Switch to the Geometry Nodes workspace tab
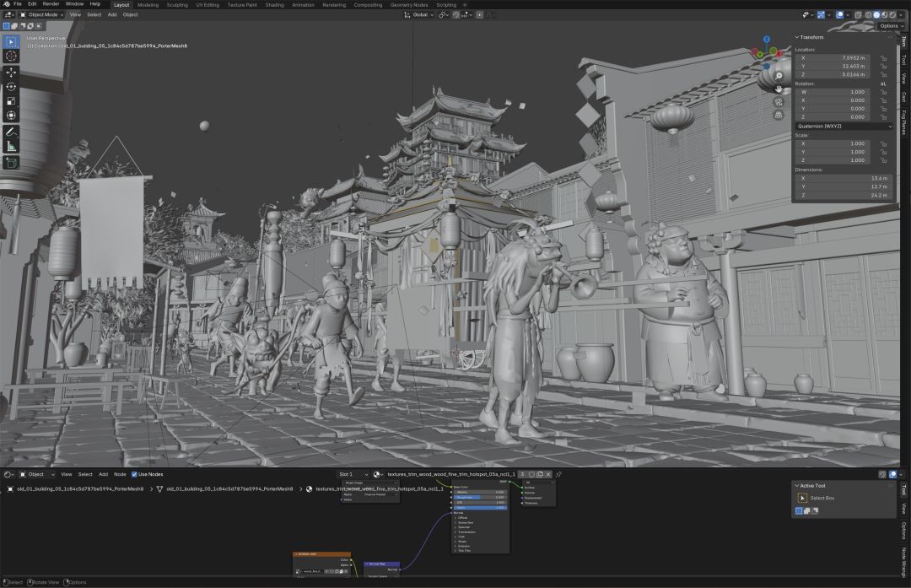This screenshot has width=911, height=588. pos(409,5)
